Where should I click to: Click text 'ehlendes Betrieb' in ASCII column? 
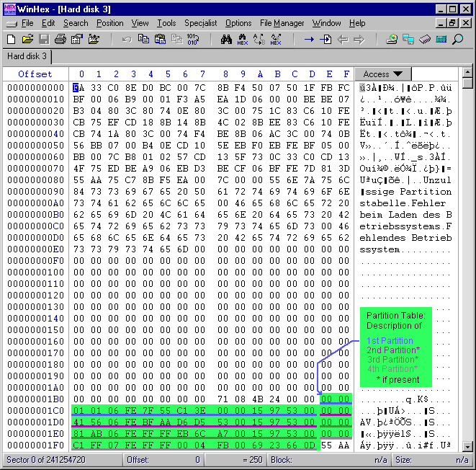[406, 238]
